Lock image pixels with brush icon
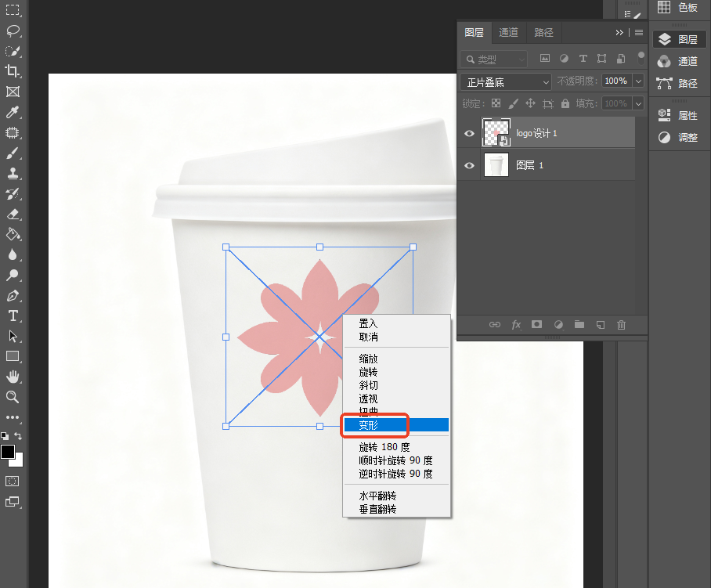The width and height of the screenshot is (711, 588). (x=513, y=104)
